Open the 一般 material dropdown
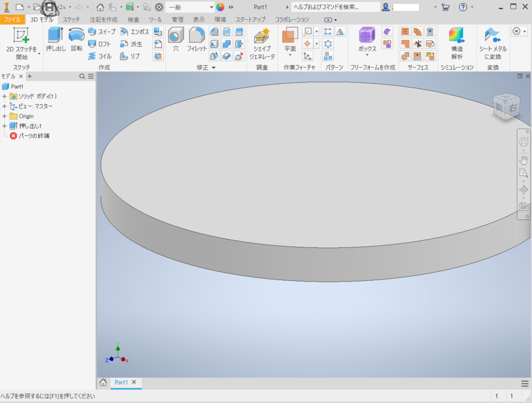 point(190,7)
